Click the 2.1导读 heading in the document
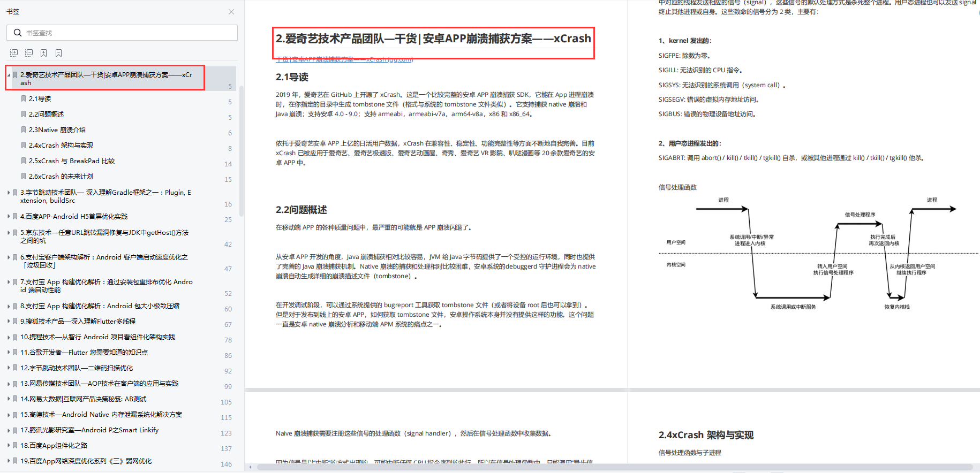This screenshot has width=980, height=473. (x=292, y=77)
